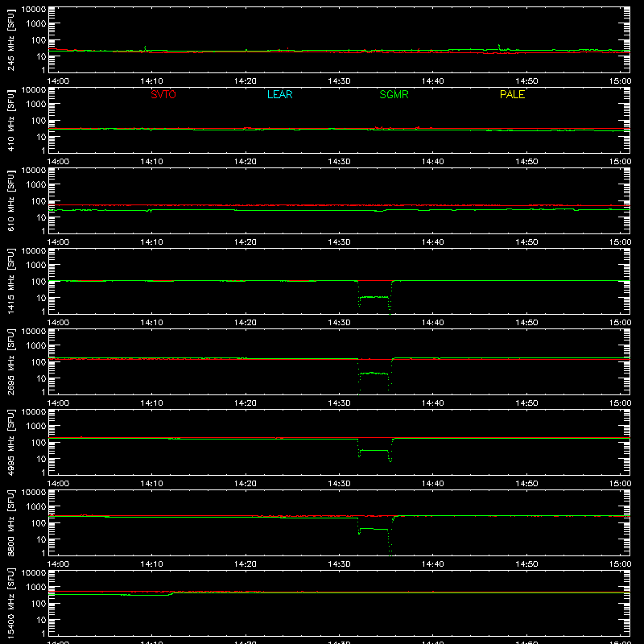Screen dimensions: 644x644
Task: Click the green step-up near 14:12 in 15400 MHz plot
Action: click(171, 593)
